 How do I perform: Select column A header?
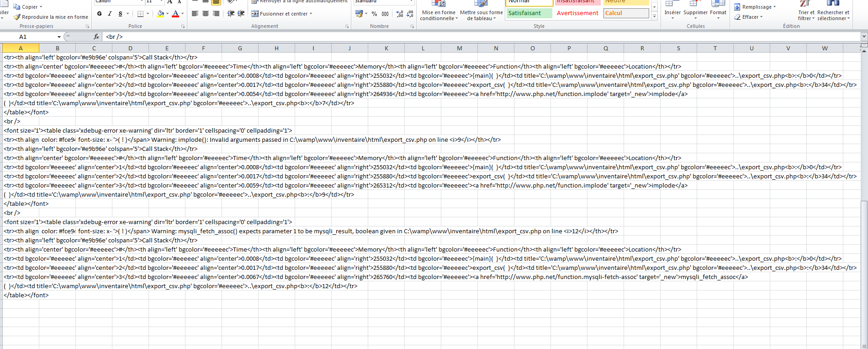coord(21,48)
